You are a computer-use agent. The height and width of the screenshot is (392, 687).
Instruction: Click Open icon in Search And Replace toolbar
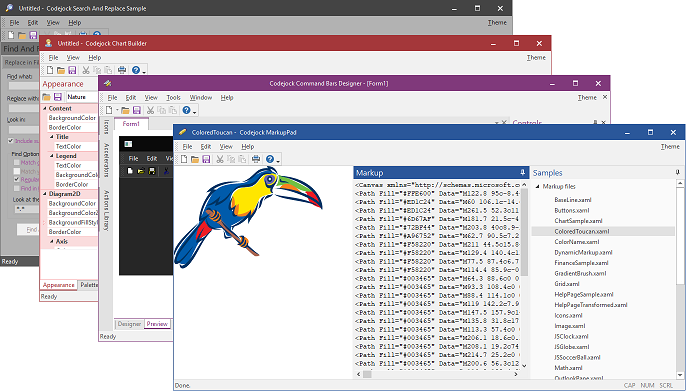tap(22, 35)
